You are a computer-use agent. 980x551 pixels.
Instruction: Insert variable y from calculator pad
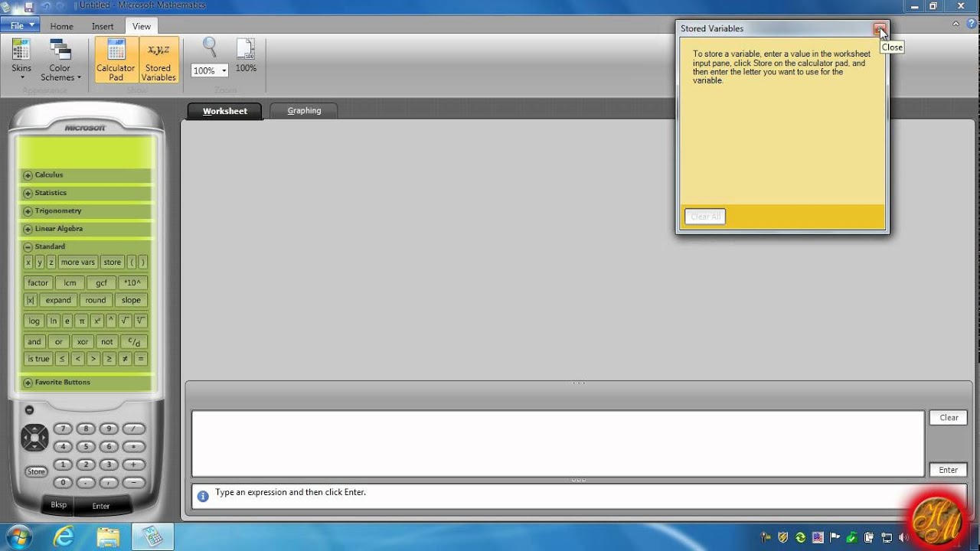[x=40, y=262]
